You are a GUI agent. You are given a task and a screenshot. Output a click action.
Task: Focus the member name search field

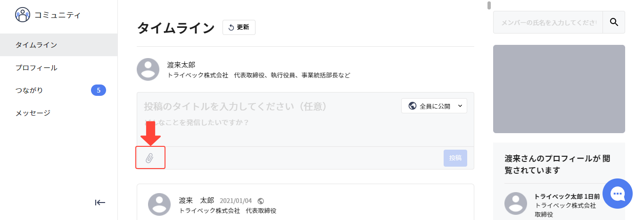pyautogui.click(x=548, y=22)
